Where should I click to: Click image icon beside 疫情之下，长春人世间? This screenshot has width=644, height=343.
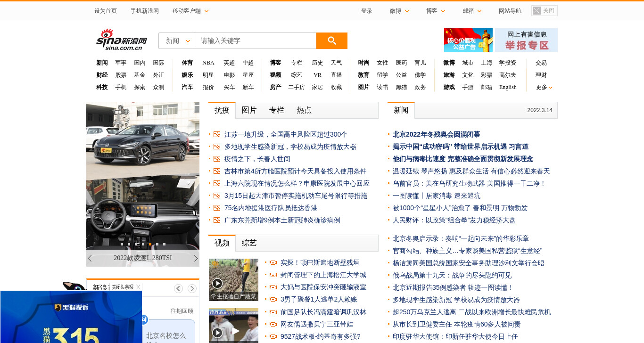(x=217, y=159)
